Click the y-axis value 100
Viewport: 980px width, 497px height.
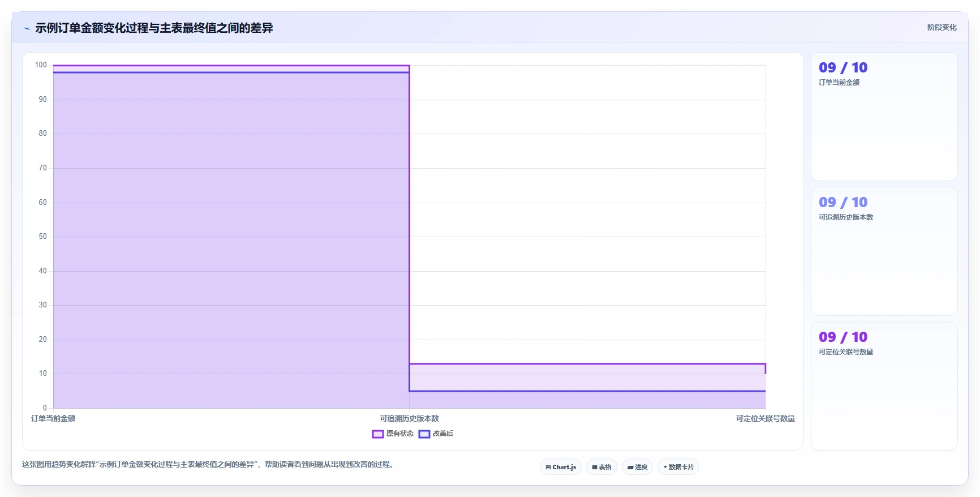(41, 65)
